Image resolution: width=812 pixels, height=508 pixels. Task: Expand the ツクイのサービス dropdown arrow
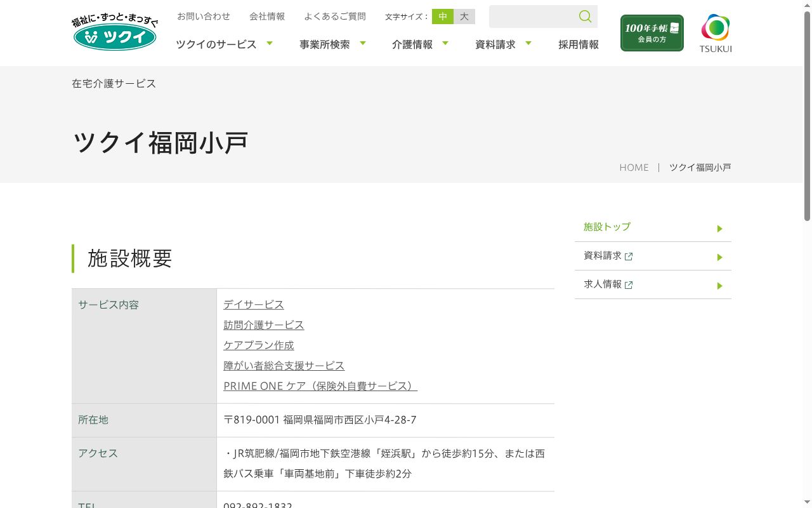pyautogui.click(x=270, y=43)
